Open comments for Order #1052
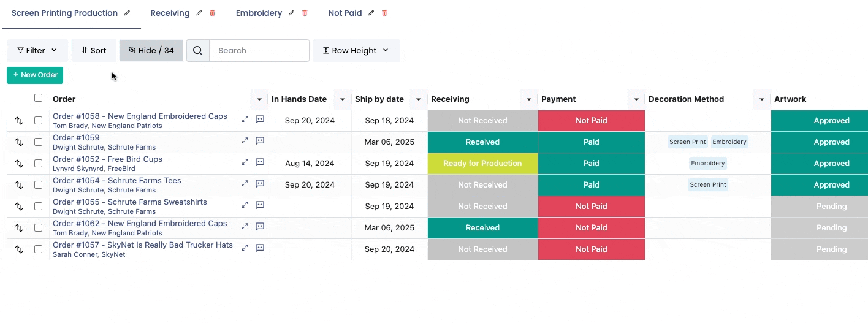This screenshot has height=323, width=868. [260, 162]
